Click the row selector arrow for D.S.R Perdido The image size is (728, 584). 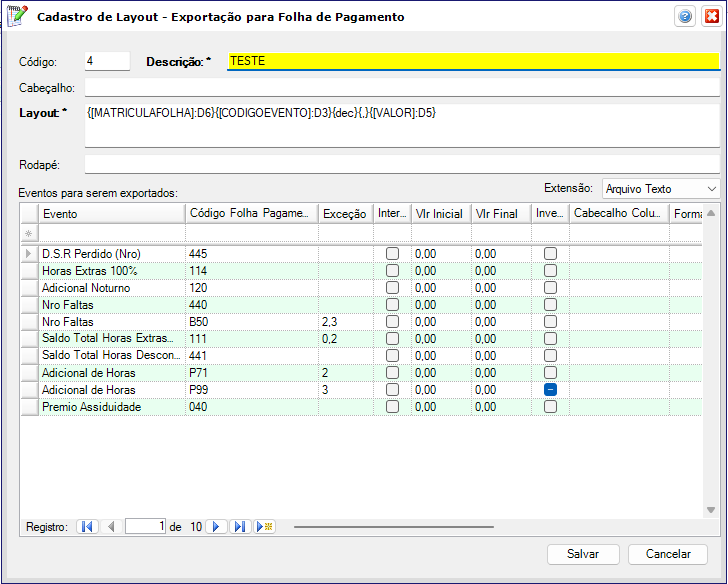[28, 254]
